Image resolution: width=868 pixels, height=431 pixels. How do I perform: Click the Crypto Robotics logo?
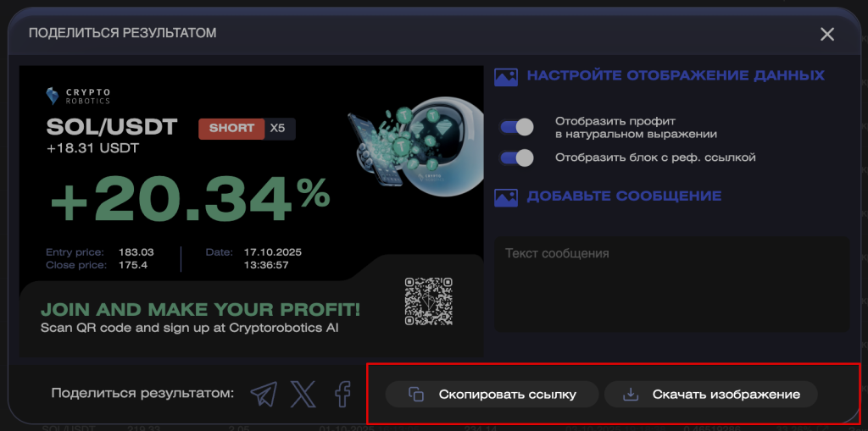click(x=78, y=95)
